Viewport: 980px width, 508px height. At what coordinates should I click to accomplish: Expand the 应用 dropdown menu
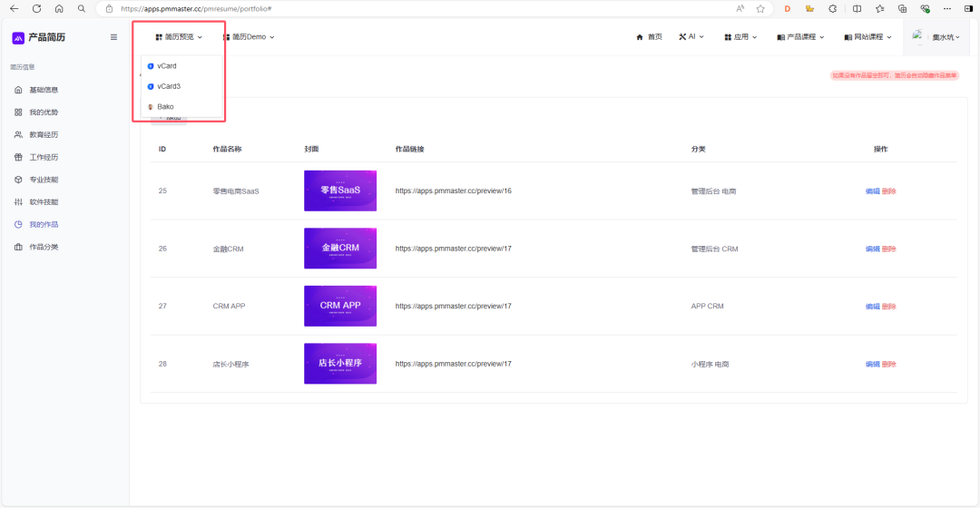click(x=740, y=37)
